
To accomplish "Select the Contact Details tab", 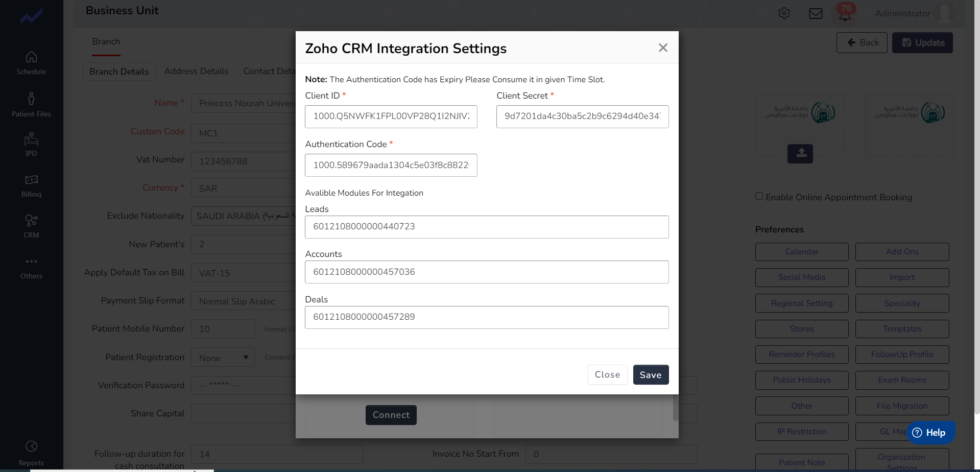I will pyautogui.click(x=269, y=72).
